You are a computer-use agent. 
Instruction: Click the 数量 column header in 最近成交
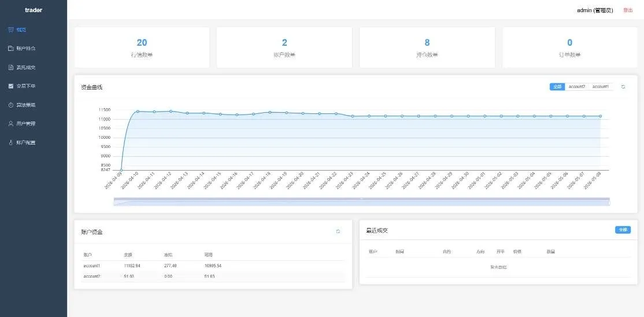551,251
